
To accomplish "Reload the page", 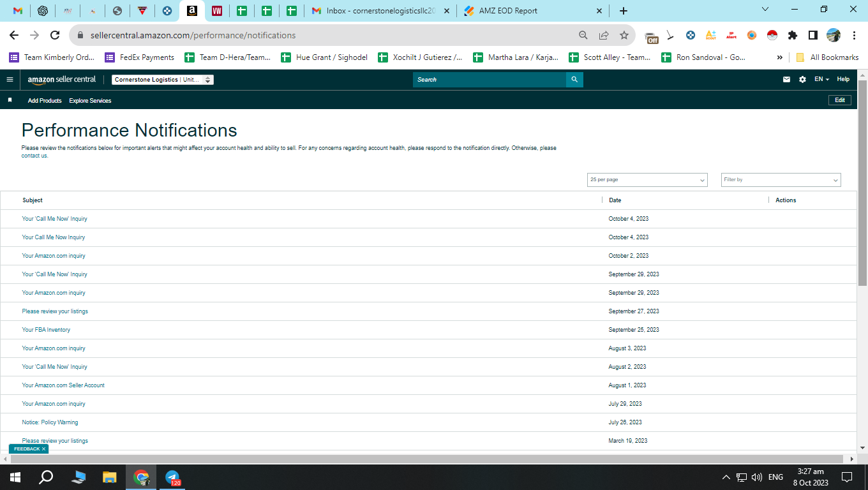I will click(x=55, y=35).
